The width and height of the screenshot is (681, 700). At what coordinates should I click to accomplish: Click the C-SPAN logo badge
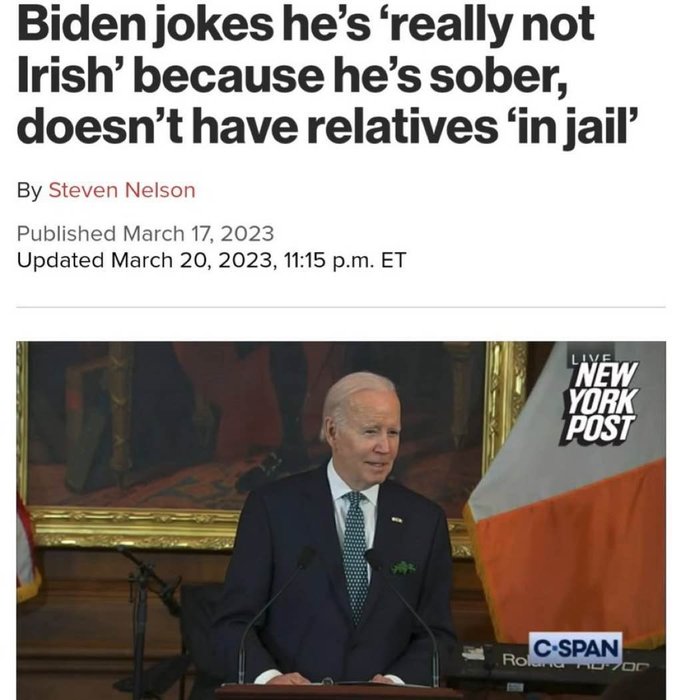(576, 648)
